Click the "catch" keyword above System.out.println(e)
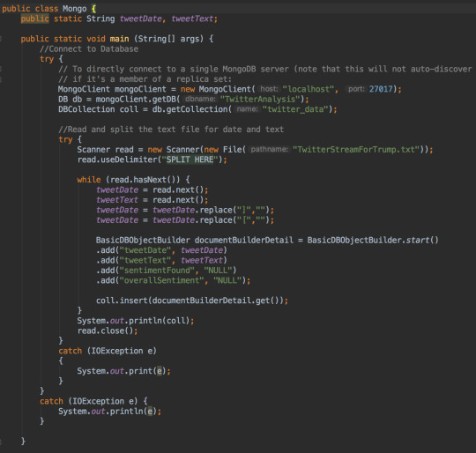 [51, 401]
